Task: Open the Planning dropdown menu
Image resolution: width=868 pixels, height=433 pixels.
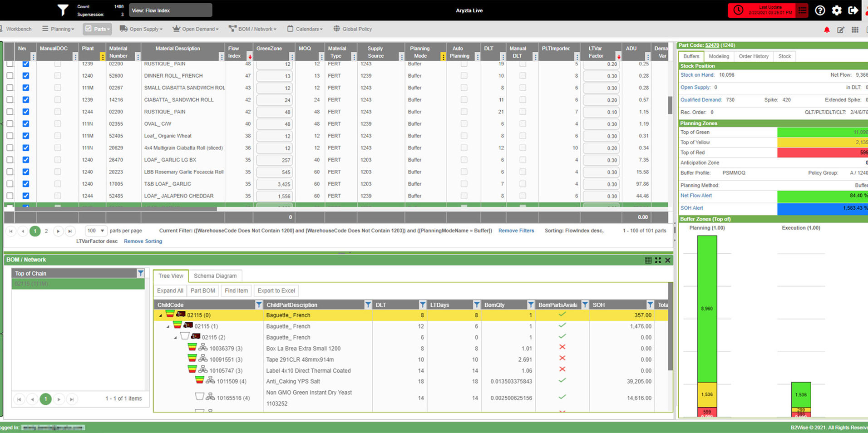Action: coord(58,29)
